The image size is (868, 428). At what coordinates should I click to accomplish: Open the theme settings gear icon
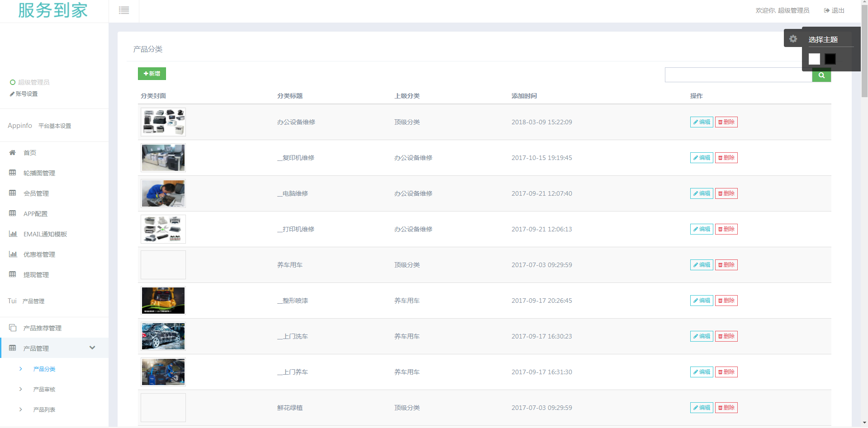[x=793, y=38]
